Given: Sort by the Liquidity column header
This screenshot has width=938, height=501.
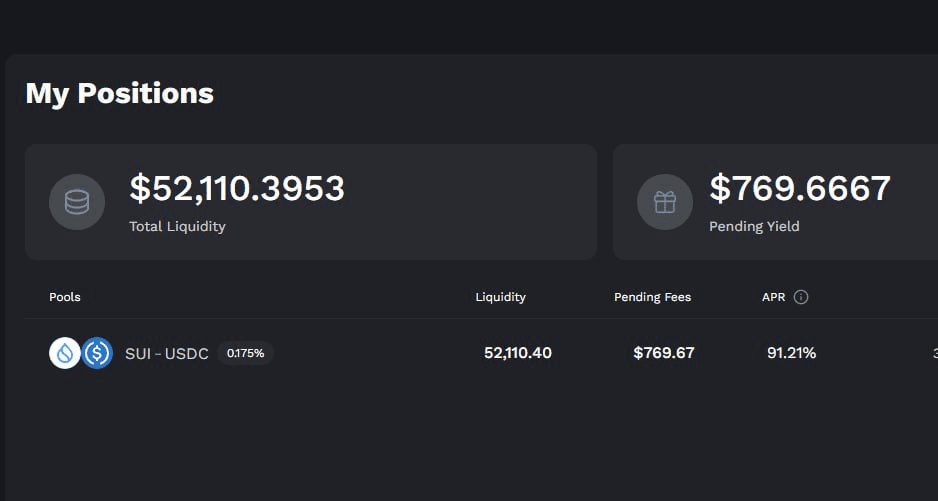Looking at the screenshot, I should [500, 297].
